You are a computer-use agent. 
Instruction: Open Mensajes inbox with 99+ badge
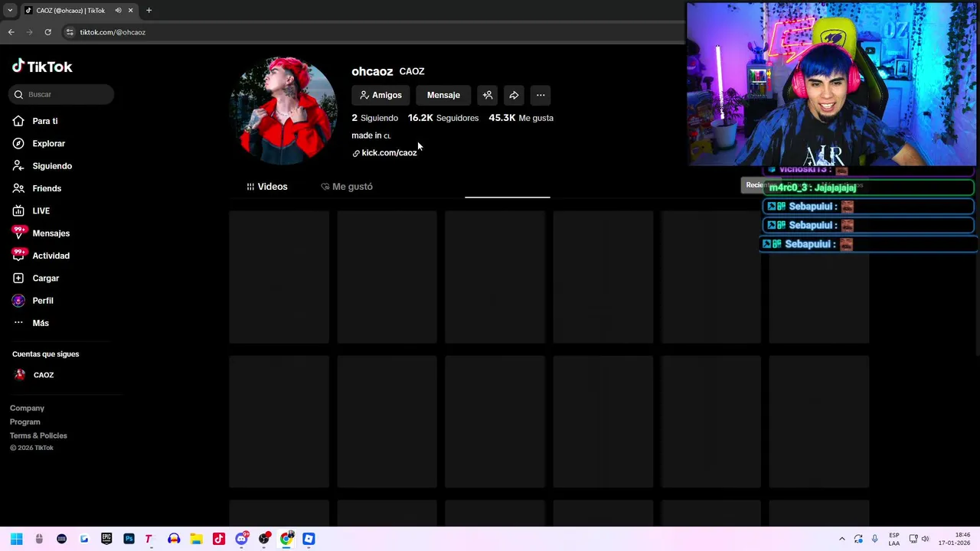pyautogui.click(x=41, y=233)
